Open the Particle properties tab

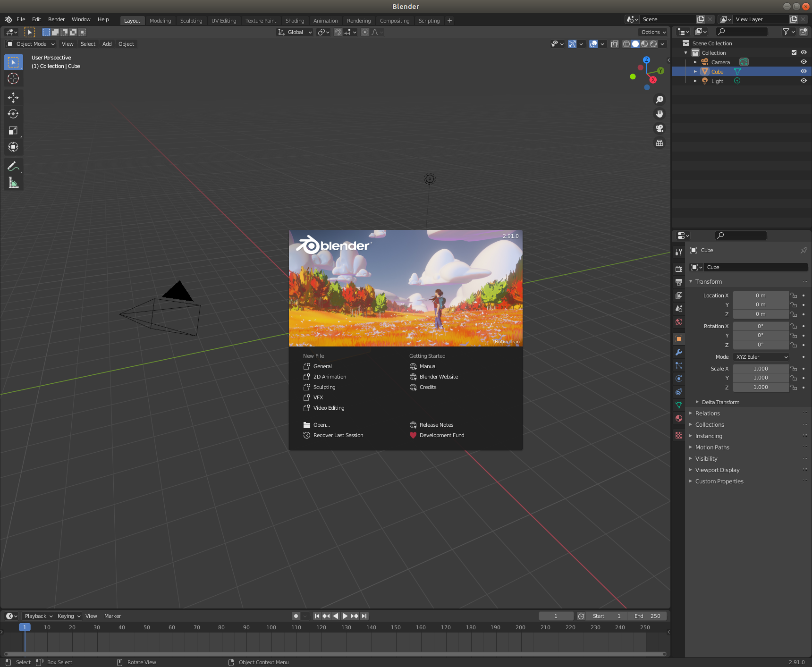click(x=679, y=365)
